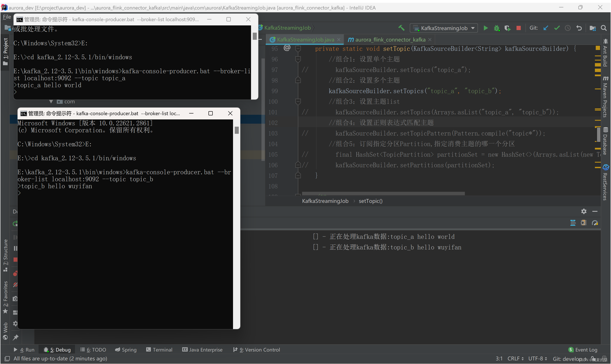
Task: Toggle the line 95 recursive gutter marker
Action: tap(287, 48)
